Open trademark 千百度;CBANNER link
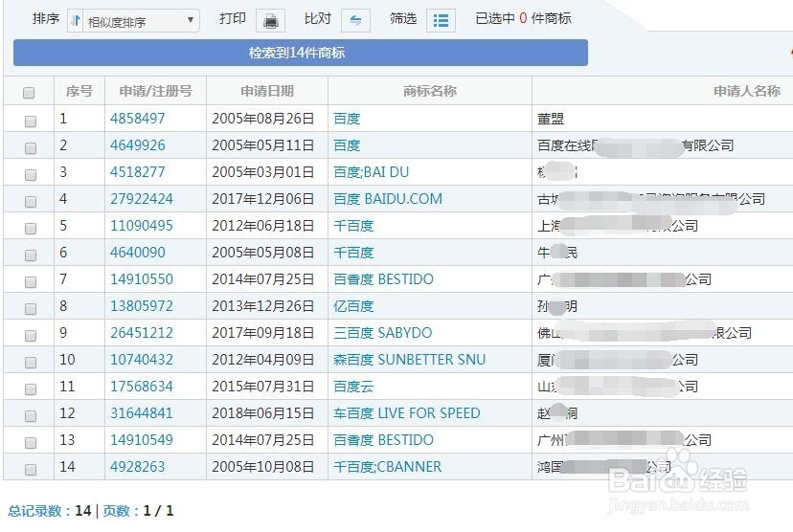This screenshot has height=532, width=793. point(387,466)
